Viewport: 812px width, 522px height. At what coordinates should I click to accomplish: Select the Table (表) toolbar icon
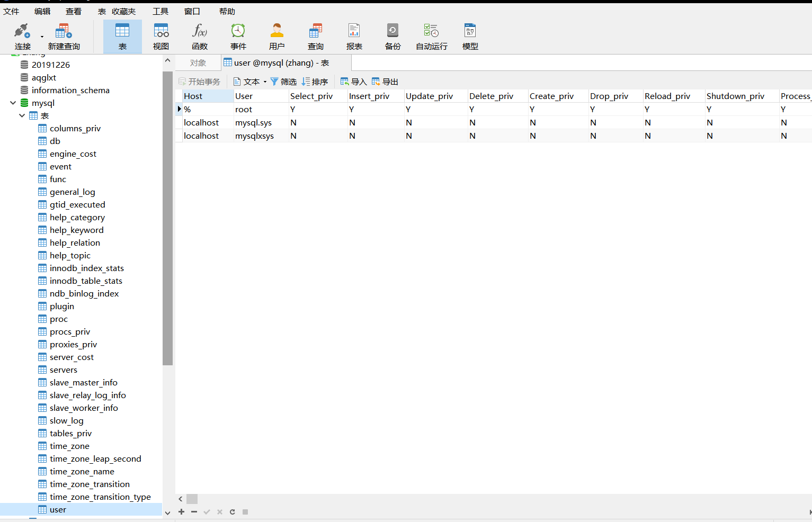coord(122,36)
